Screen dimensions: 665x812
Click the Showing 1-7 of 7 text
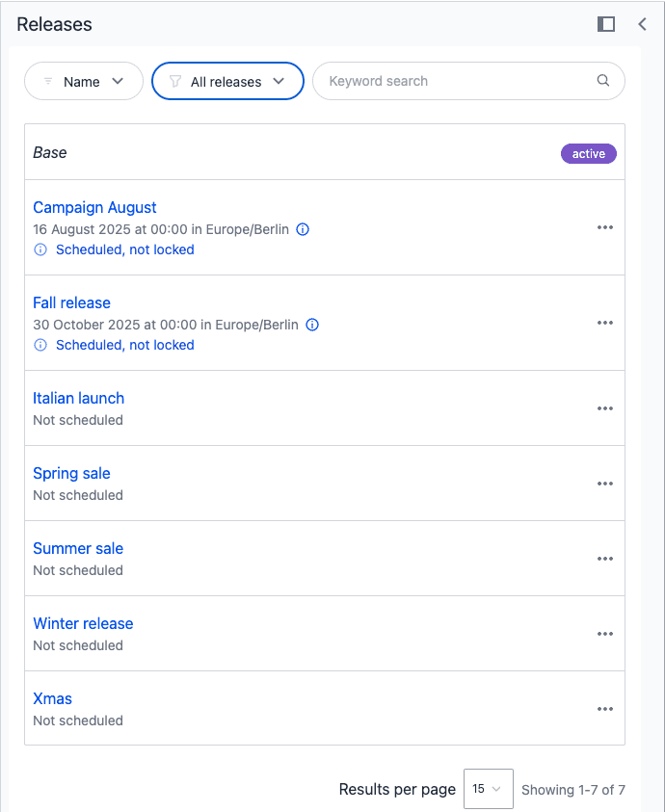tap(573, 790)
